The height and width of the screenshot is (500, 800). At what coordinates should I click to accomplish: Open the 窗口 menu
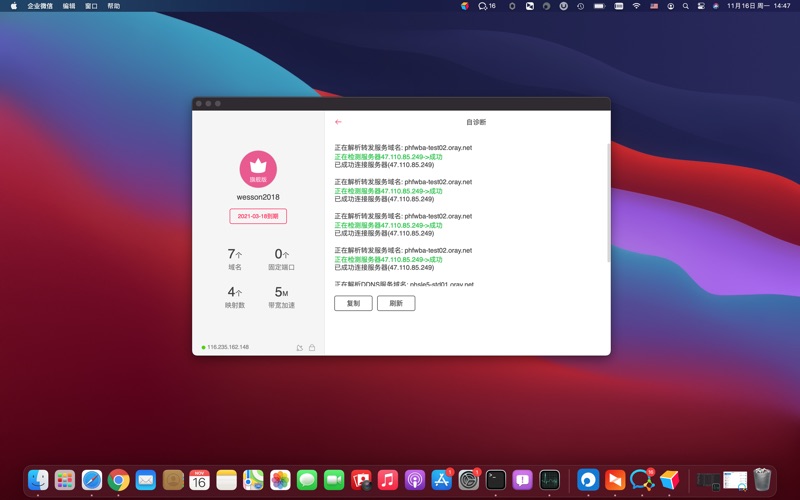92,6
